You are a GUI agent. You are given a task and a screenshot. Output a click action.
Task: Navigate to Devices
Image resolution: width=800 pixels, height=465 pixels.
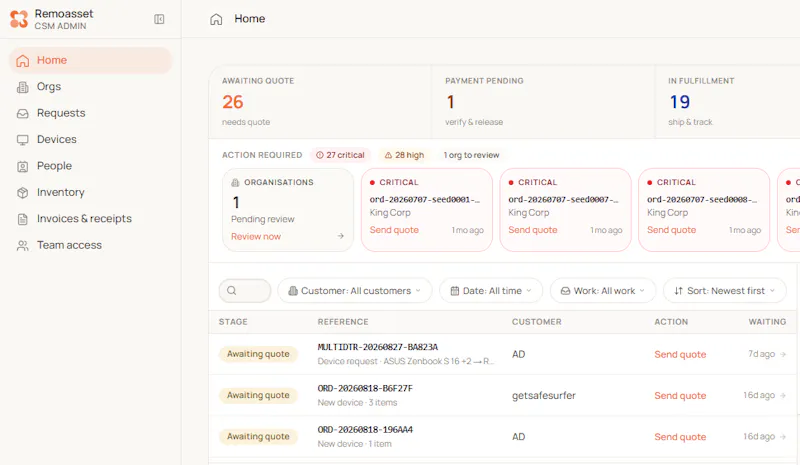pos(90,139)
